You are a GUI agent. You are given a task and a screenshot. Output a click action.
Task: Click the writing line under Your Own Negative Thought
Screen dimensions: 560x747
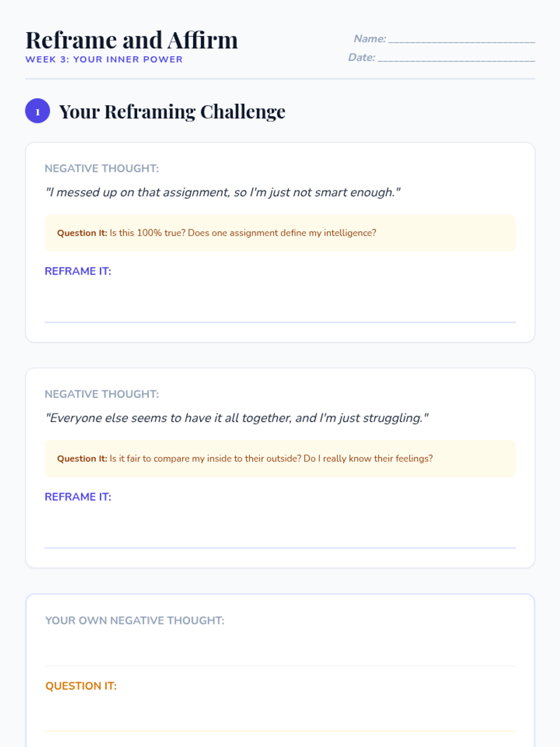pyautogui.click(x=280, y=654)
